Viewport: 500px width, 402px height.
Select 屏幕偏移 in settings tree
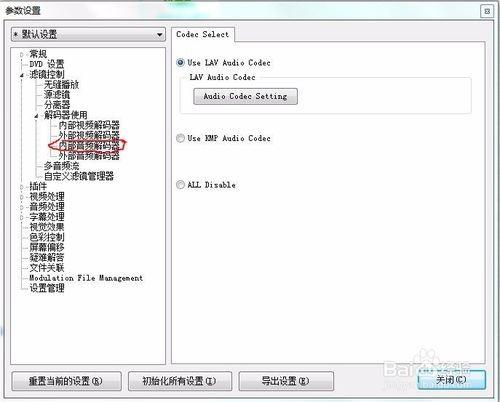pyautogui.click(x=47, y=247)
